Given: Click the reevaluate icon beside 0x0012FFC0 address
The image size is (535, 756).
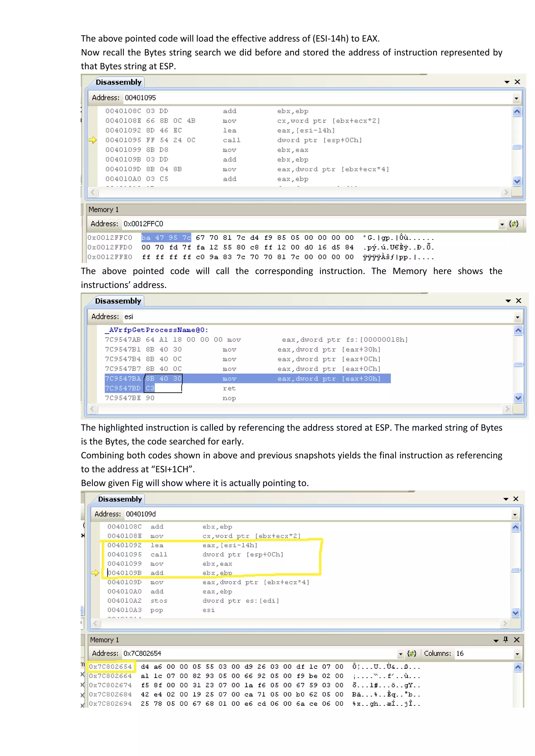Looking at the screenshot, I should tap(514, 224).
